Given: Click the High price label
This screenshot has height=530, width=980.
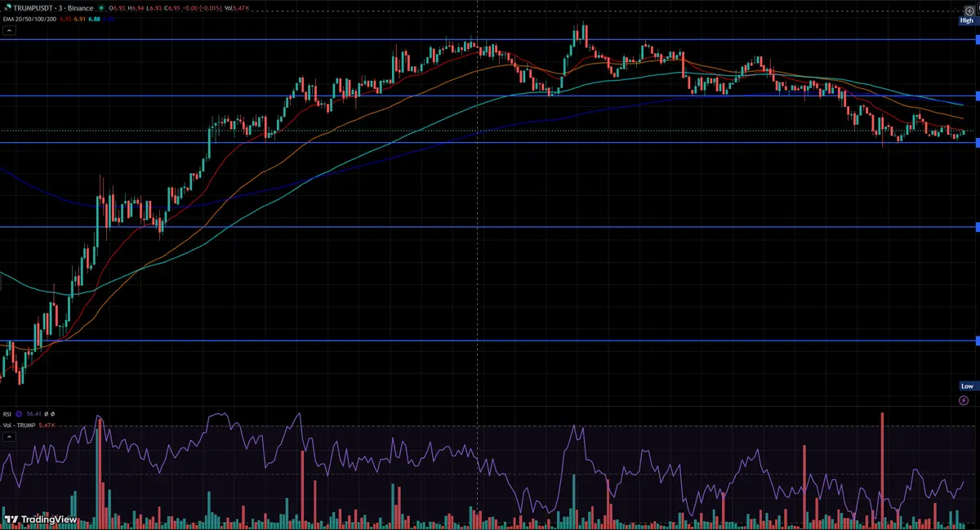Looking at the screenshot, I should pos(967,21).
